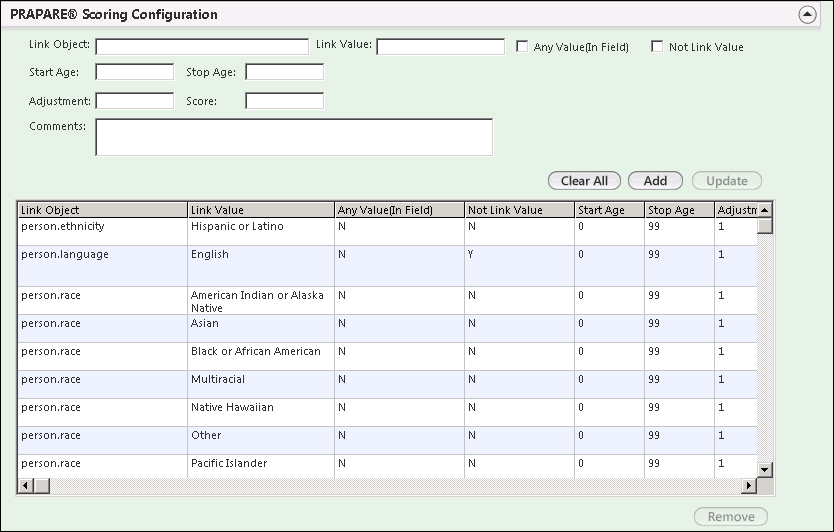
Task: Collapse the PRAPARE Scoring Configuration panel
Action: click(x=807, y=14)
